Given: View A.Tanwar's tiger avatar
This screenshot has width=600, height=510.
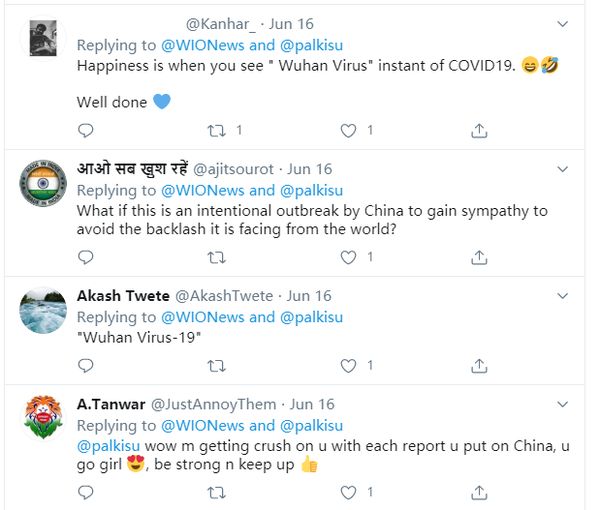Looking at the screenshot, I should [x=43, y=418].
